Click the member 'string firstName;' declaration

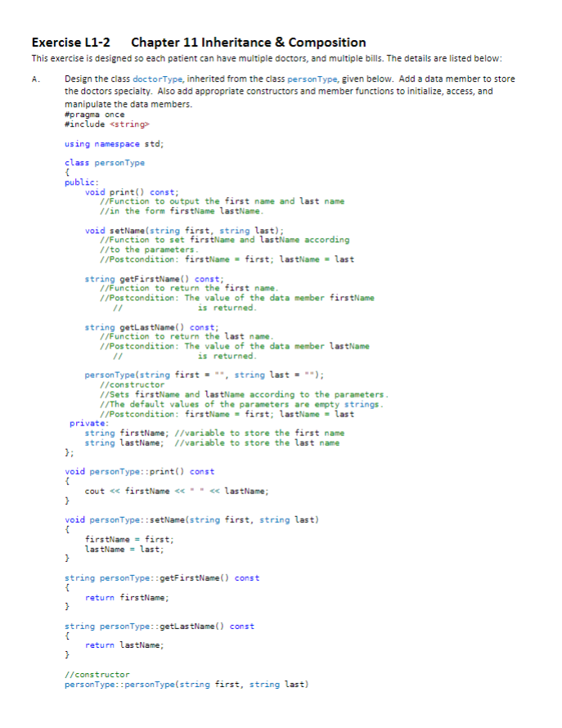(127, 434)
